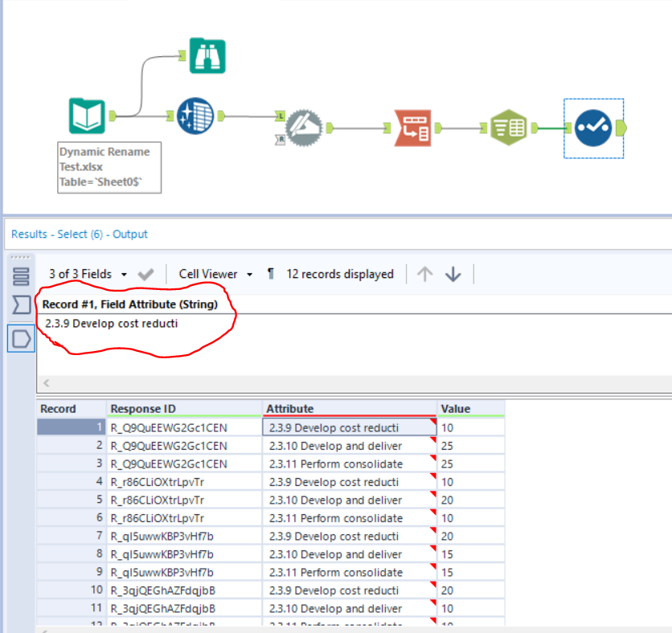Select the Record column header
Screen dimensions: 672x633
(x=72, y=409)
